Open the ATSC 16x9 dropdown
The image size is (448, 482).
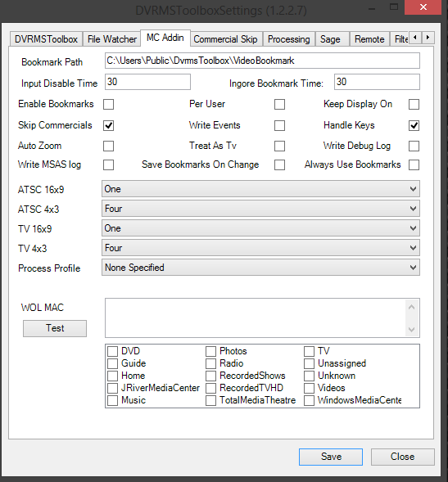(260, 189)
